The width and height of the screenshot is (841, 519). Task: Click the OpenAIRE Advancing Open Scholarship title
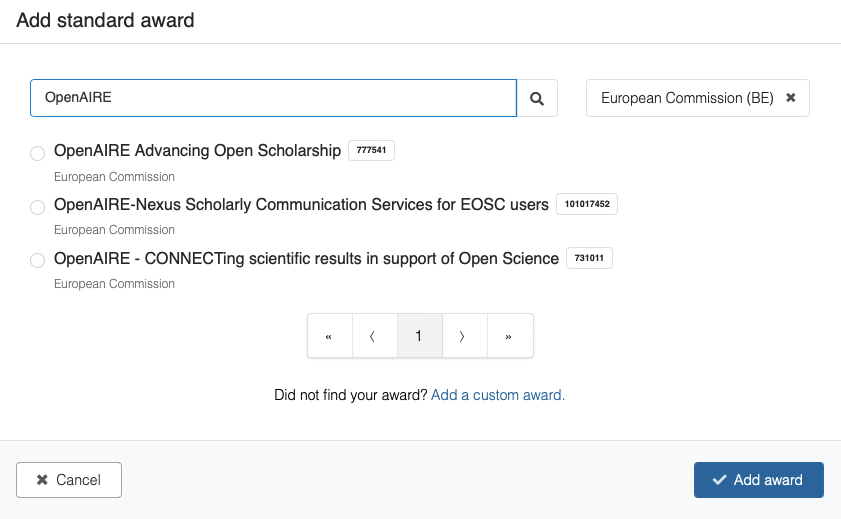(x=197, y=151)
